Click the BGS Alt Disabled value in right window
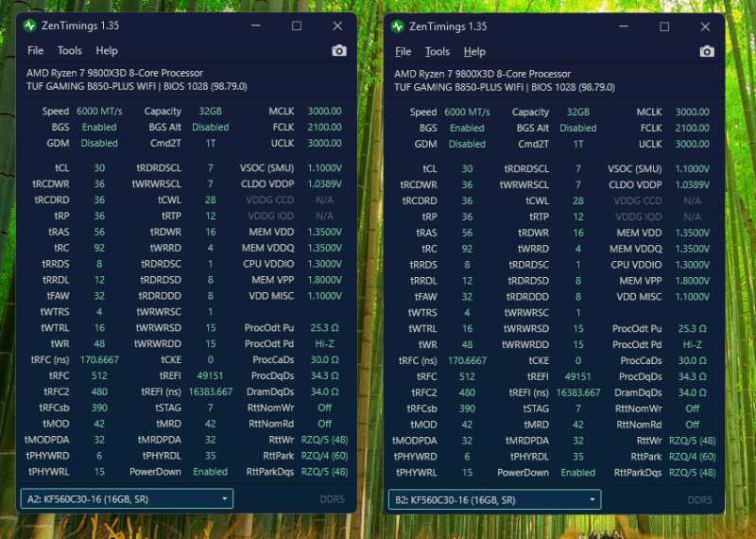Screen dimensions: 756x539 pos(578,129)
